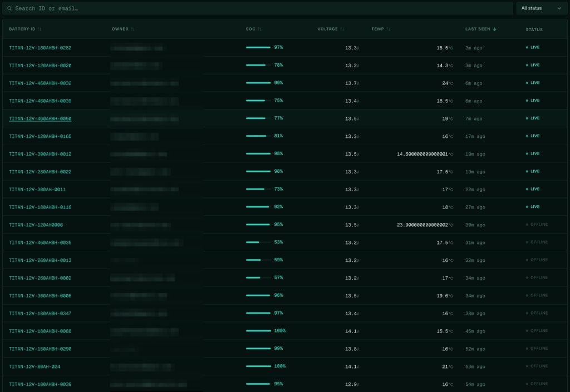Viewport: 570px width, 392px height.
Task: Open battery TITAN-12V-460AHBH-0039
Action: click(40, 101)
